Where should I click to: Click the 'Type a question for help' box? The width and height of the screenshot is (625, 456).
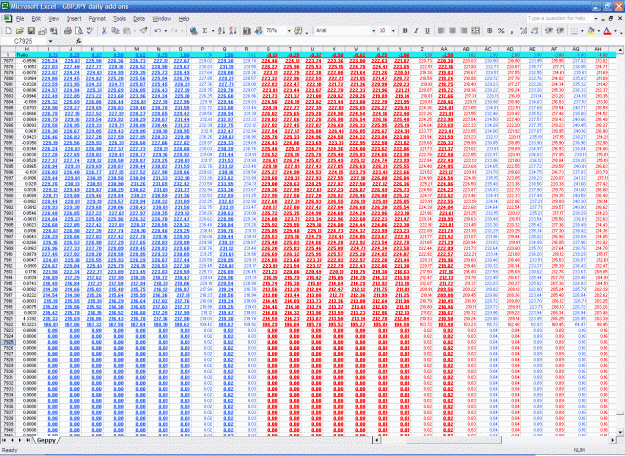558,18
